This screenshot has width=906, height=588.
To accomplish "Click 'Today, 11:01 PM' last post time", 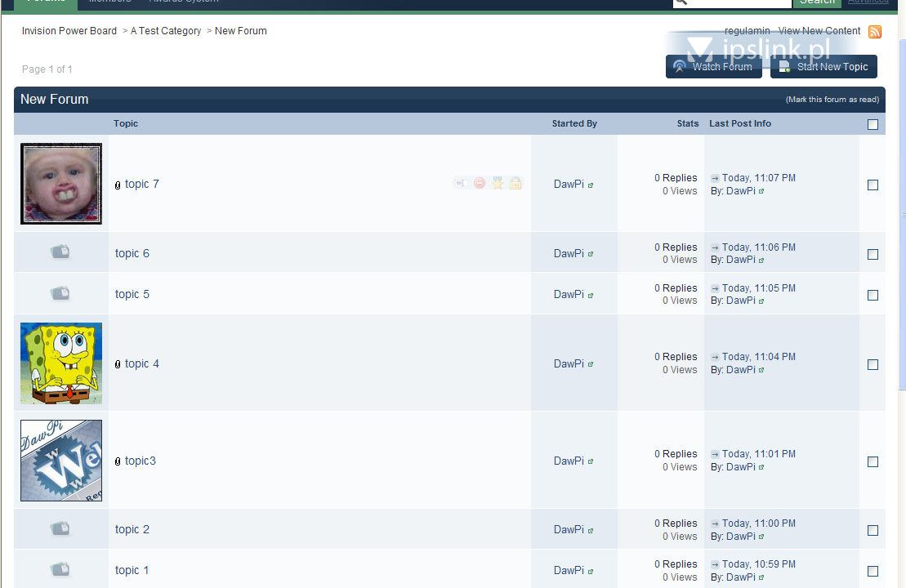I will (759, 454).
